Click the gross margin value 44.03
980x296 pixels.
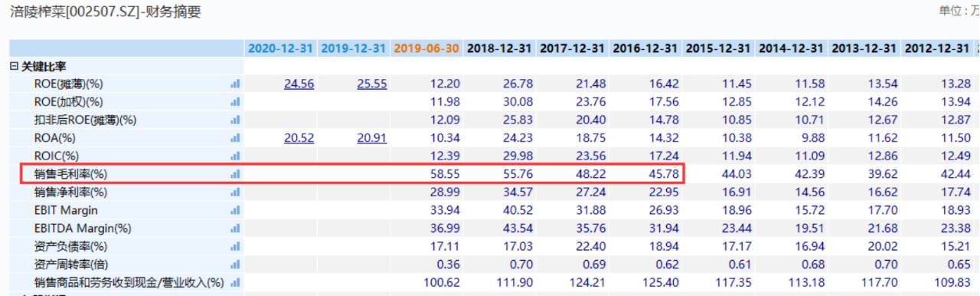737,174
